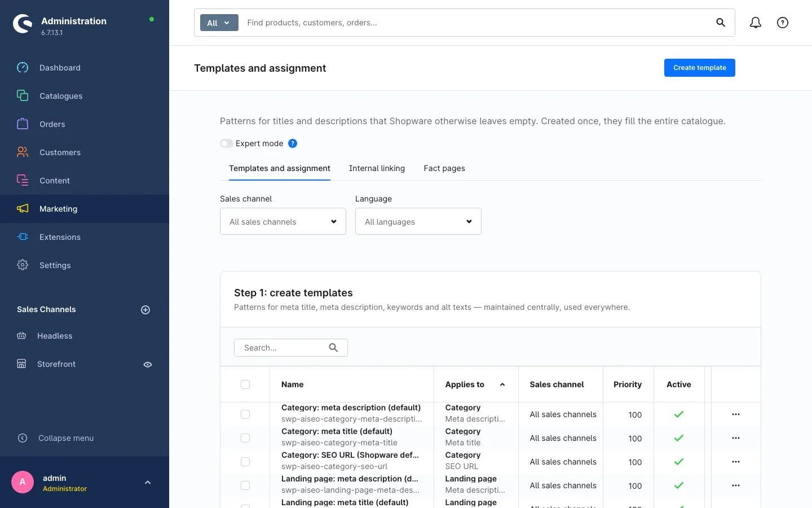Open the All search-type dropdown
812x508 pixels.
click(219, 23)
